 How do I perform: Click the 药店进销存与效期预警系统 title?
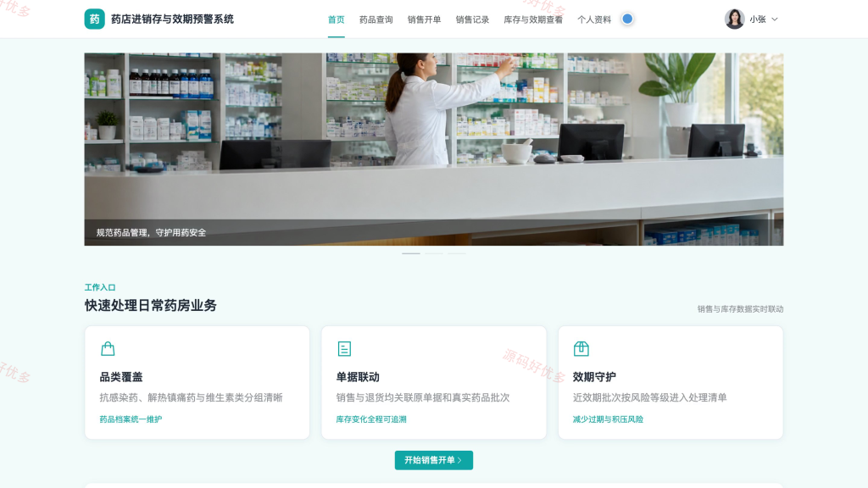pyautogui.click(x=172, y=19)
